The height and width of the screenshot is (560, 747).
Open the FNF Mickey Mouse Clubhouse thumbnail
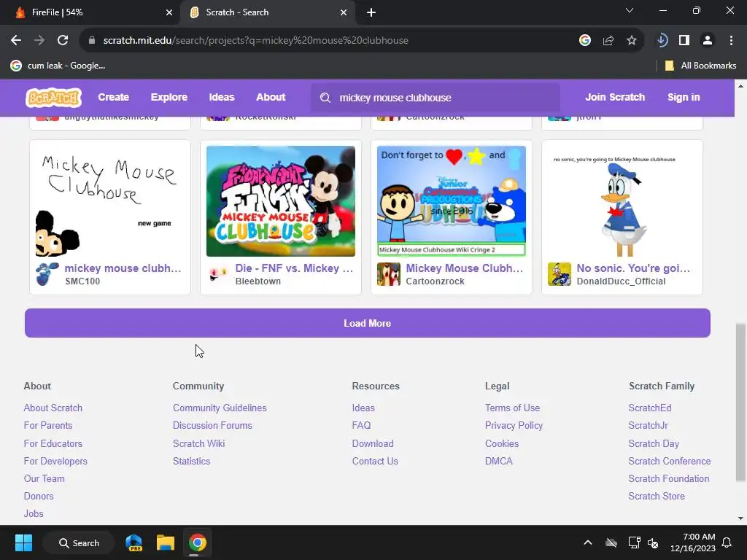[281, 201]
